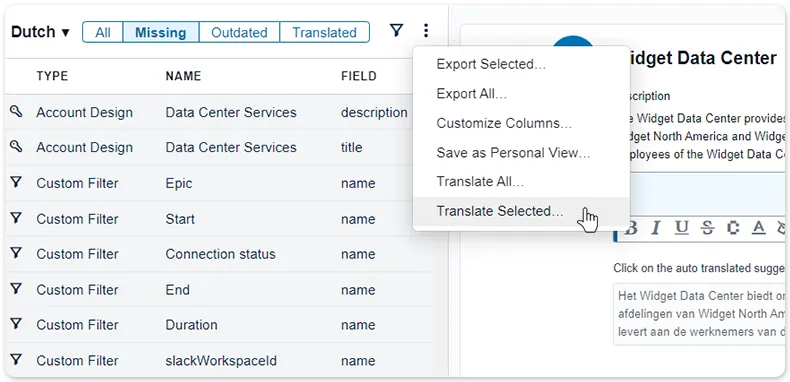
Task: Click funnel icon in Connection status row
Action: [x=16, y=253]
